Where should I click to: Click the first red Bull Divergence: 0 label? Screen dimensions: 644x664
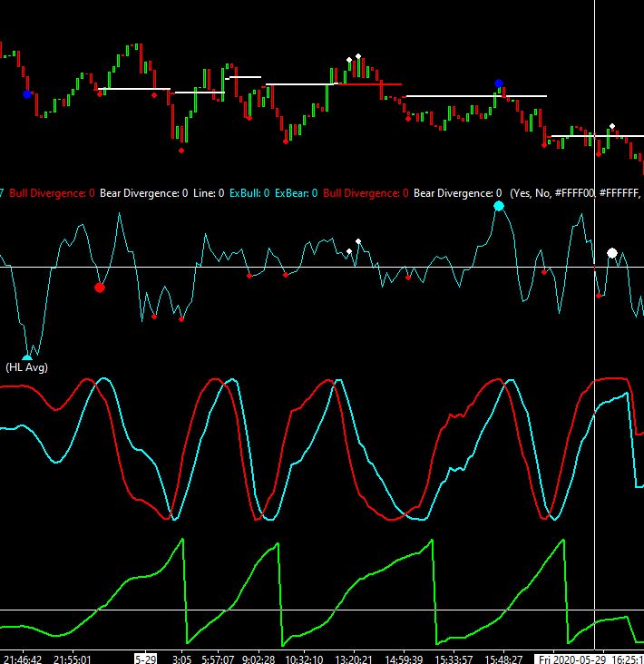pos(52,193)
